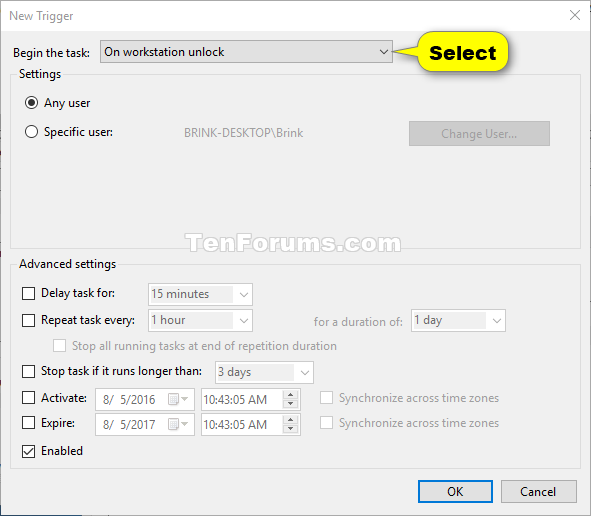Check 'Stop all running tasks at end' checkbox

click(x=59, y=346)
